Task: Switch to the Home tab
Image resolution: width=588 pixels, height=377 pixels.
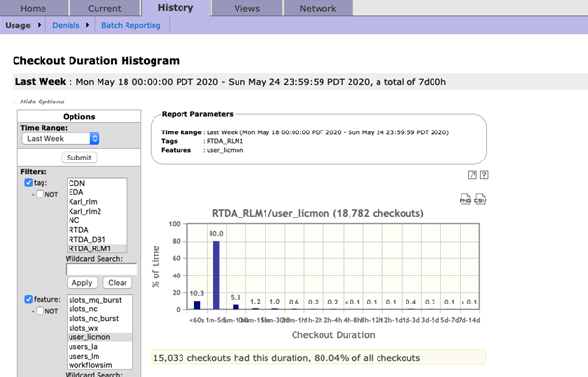Action: (34, 9)
